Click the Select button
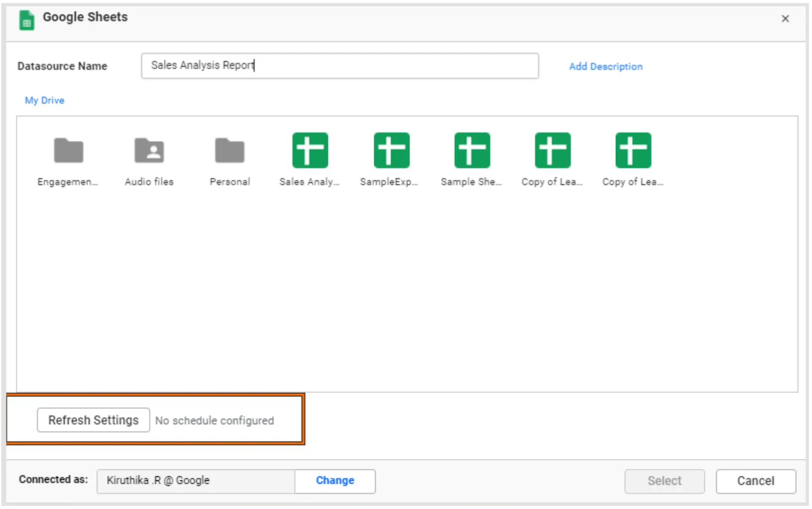812x509 pixels. (664, 481)
